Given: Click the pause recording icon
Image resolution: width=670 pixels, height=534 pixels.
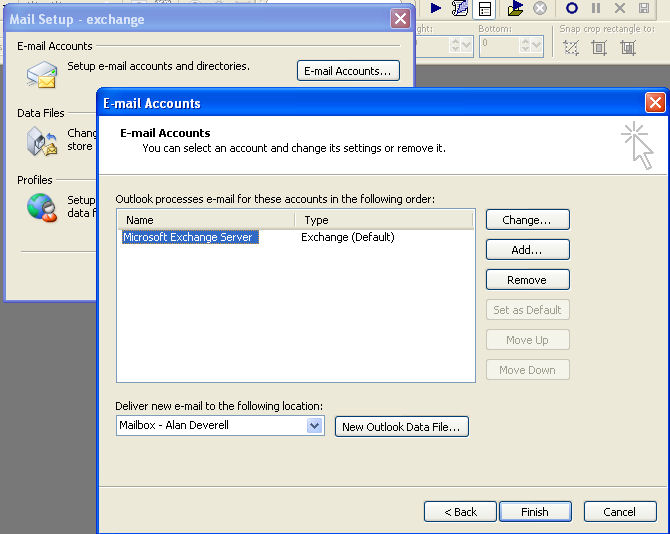Looking at the screenshot, I should click(596, 8).
